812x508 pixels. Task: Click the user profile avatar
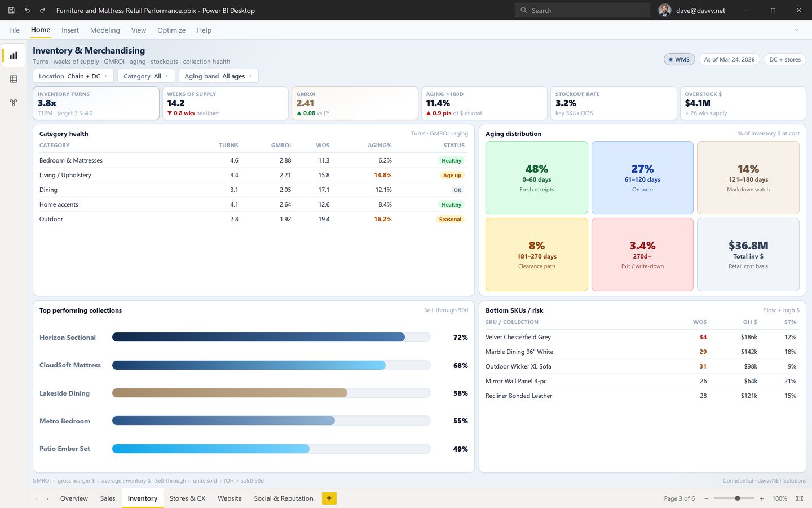[x=665, y=10]
